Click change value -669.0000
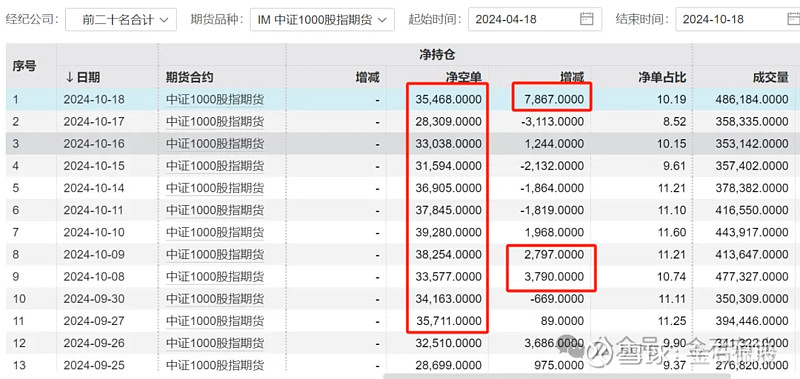The width and height of the screenshot is (800, 379). click(558, 299)
